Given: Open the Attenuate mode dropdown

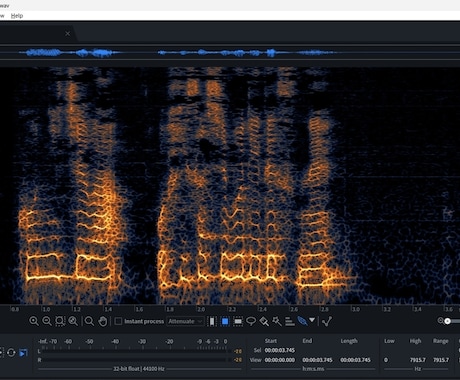Looking at the screenshot, I should pyautogui.click(x=185, y=321).
